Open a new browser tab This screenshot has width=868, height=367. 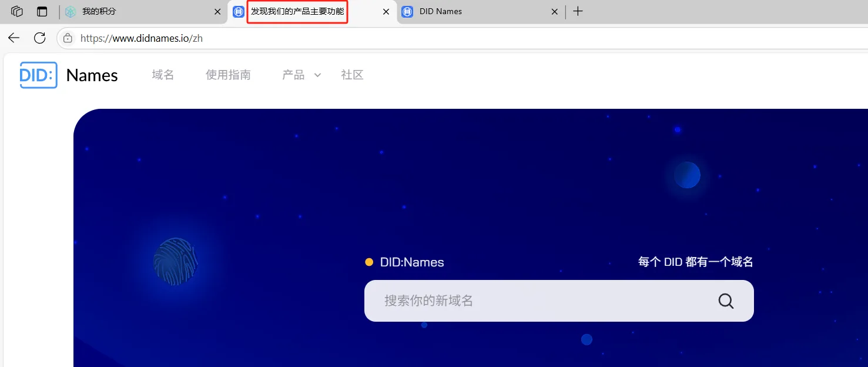(578, 11)
